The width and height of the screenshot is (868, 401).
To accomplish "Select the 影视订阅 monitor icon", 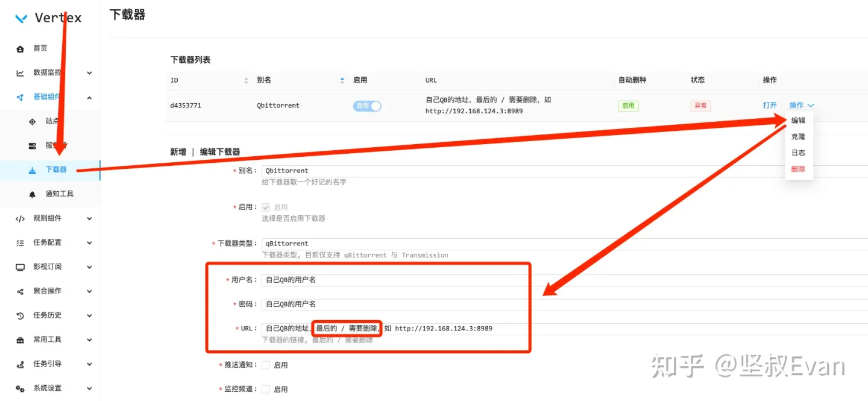I will (20, 267).
